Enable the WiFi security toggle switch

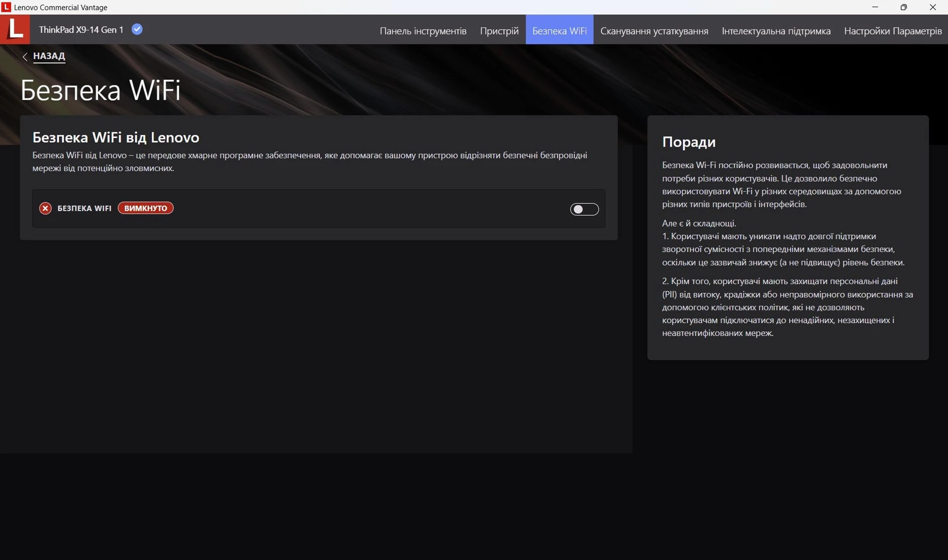point(584,209)
